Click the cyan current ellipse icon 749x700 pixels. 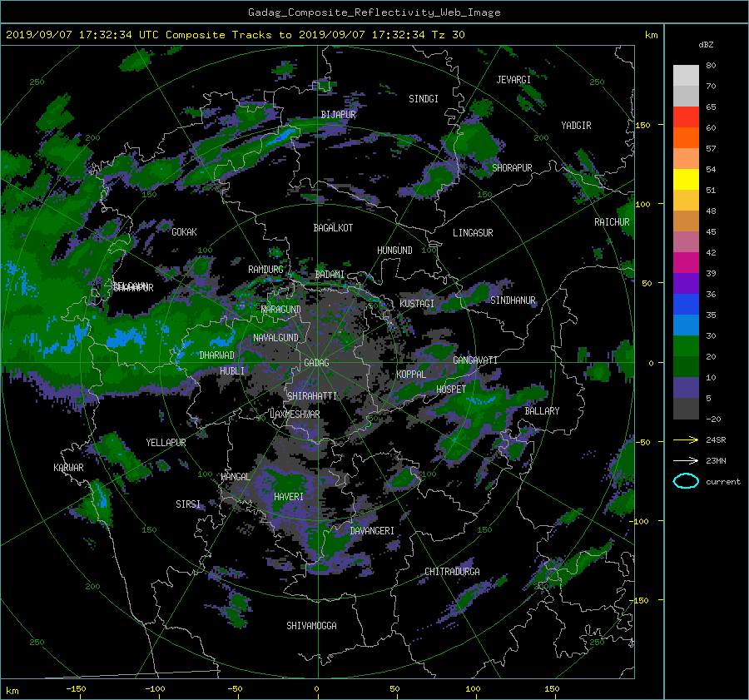pyautogui.click(x=686, y=481)
